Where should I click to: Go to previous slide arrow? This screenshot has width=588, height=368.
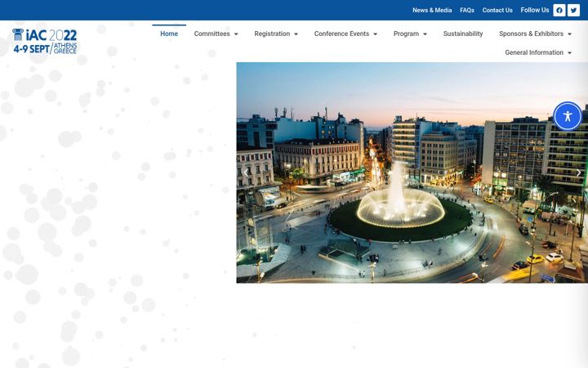coord(246,173)
